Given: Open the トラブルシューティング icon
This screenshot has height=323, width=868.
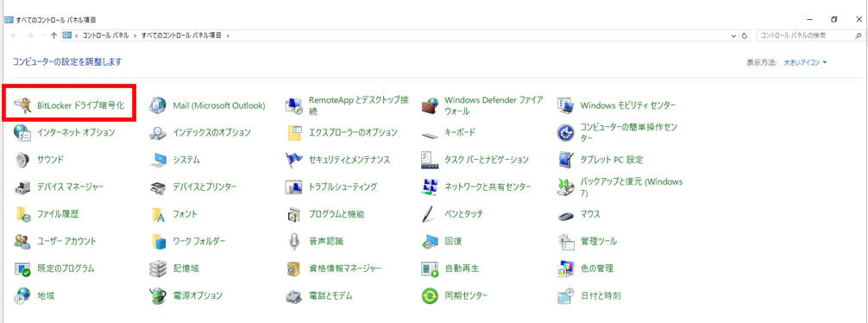Looking at the screenshot, I should (x=293, y=187).
